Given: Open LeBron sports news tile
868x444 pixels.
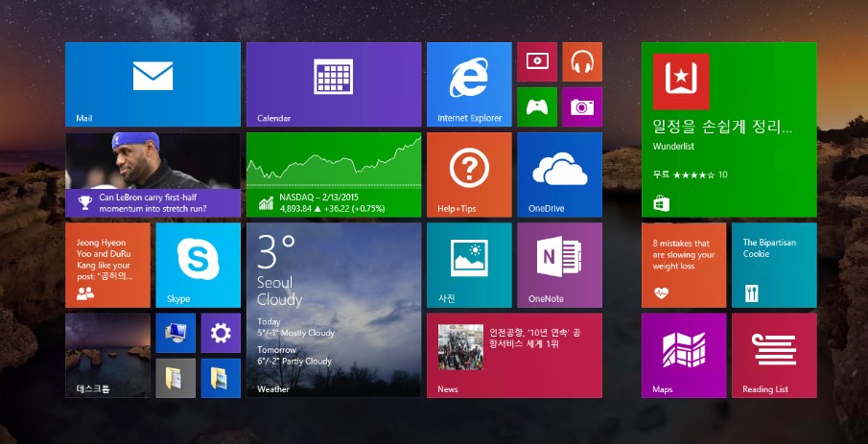Looking at the screenshot, I should [152, 175].
